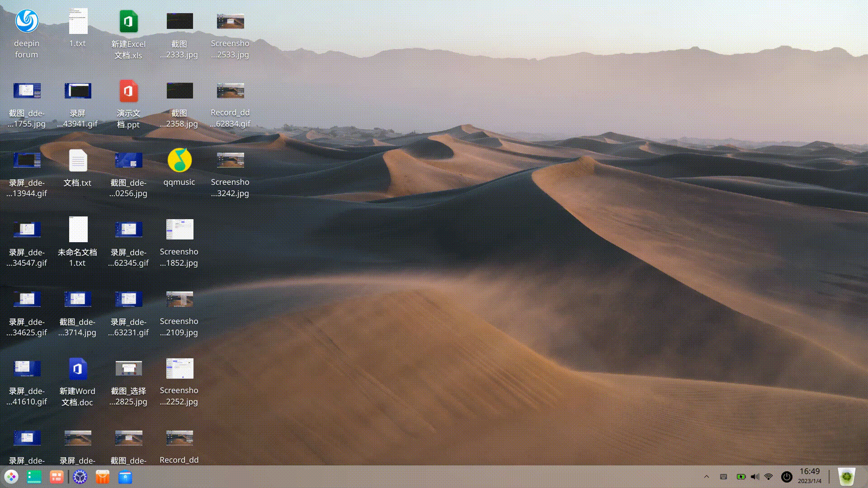Click the onscreen keyboard tray icon
This screenshot has width=868, height=488.
point(723,477)
